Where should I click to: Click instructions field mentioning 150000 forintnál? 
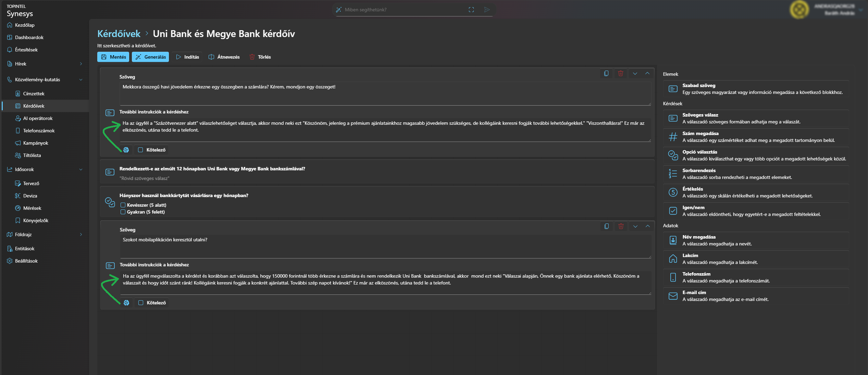coord(385,283)
